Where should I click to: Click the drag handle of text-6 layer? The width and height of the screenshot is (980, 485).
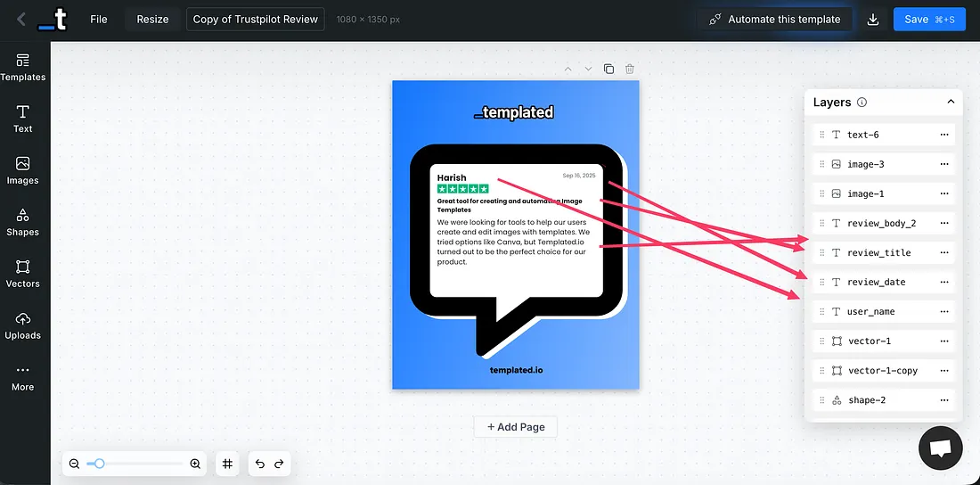click(822, 135)
